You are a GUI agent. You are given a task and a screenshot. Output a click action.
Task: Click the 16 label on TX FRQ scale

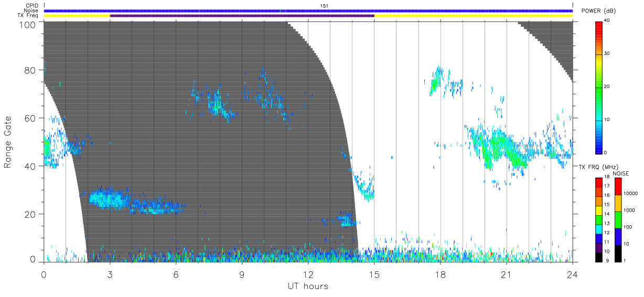[608, 195]
